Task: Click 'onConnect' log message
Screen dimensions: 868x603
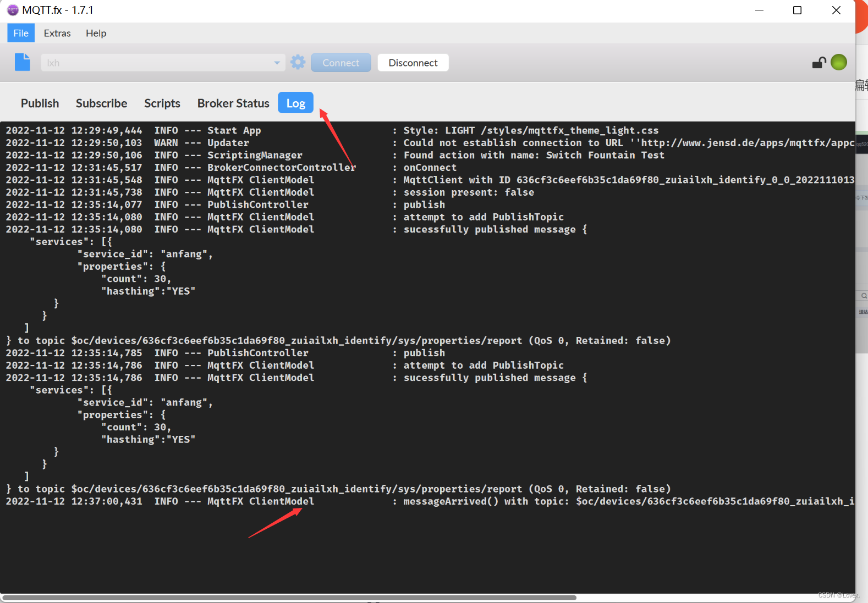Action: (x=430, y=168)
